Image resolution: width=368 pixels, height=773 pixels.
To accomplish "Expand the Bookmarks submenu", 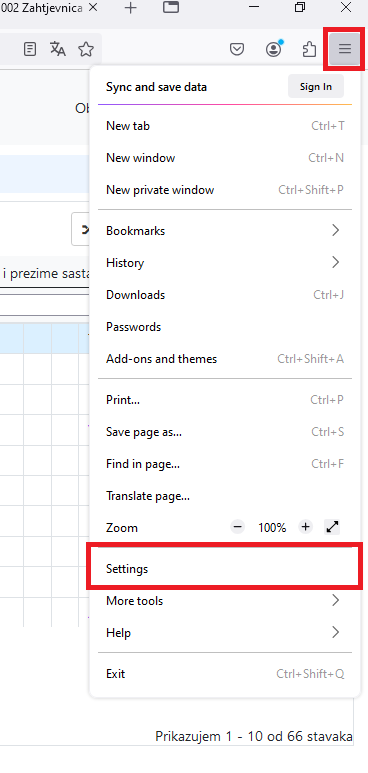I will coord(225,231).
